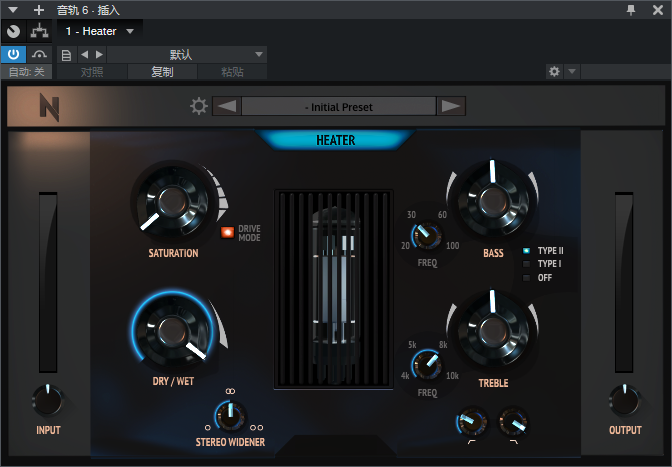Pin the plugin window
This screenshot has width=672, height=467.
point(631,10)
